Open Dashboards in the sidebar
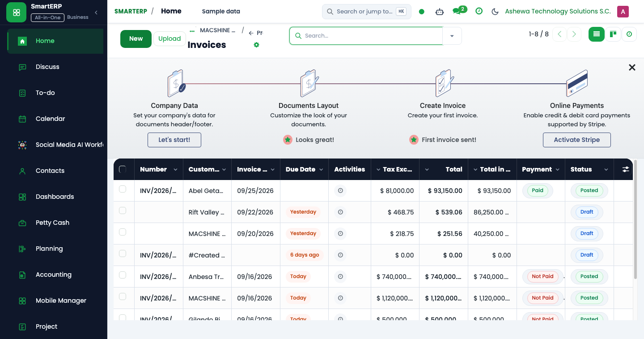 pyautogui.click(x=55, y=197)
